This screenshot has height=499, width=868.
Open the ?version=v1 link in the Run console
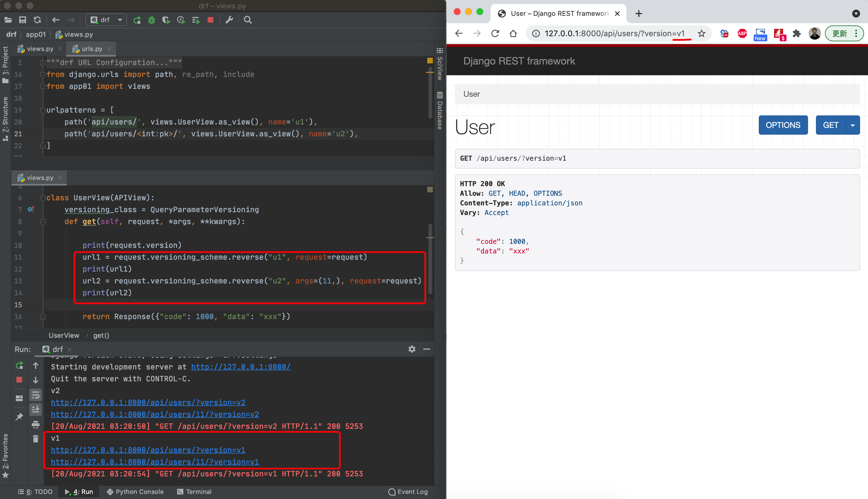[x=148, y=450]
